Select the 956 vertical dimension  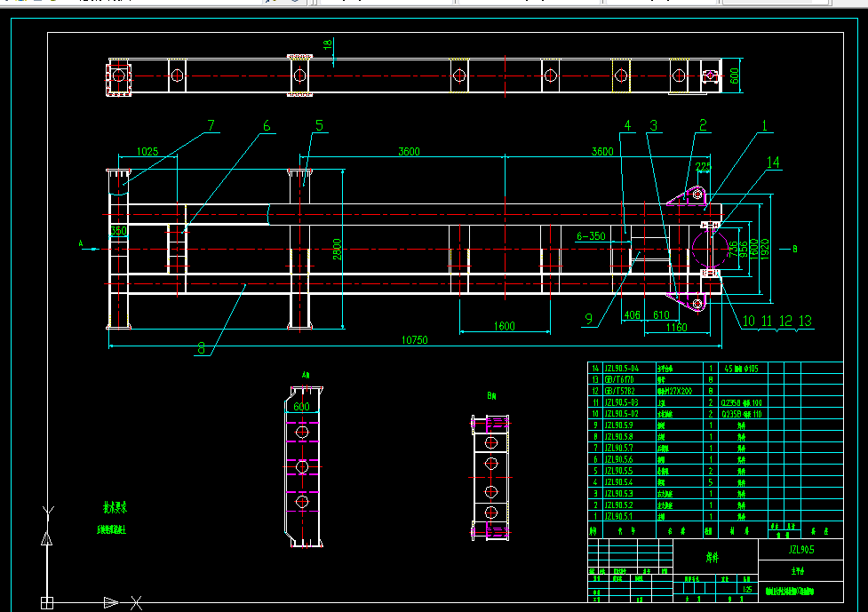coord(744,249)
